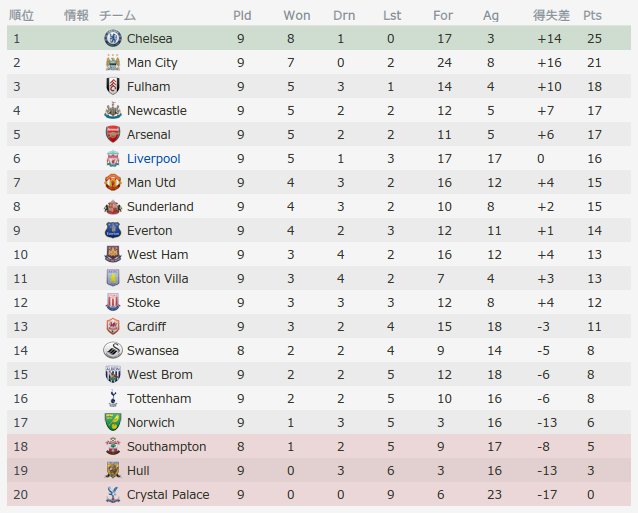
Task: Click the Everton club crest
Action: 111,231
